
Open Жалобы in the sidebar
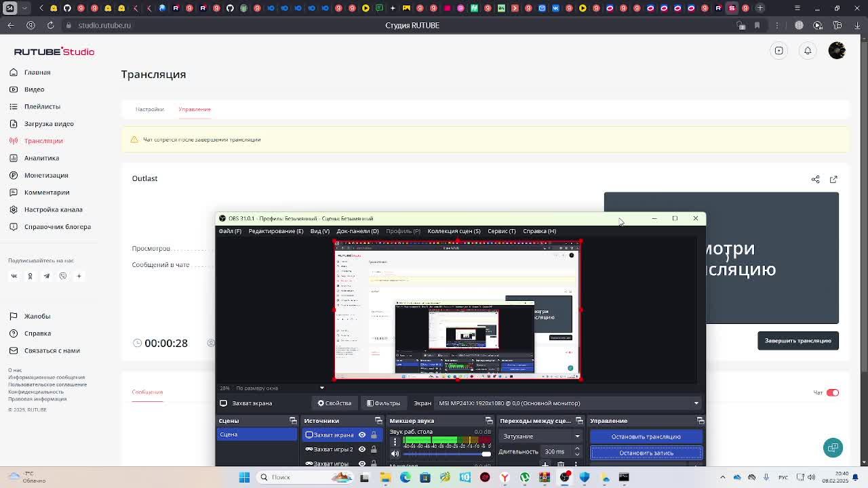[30, 317]
